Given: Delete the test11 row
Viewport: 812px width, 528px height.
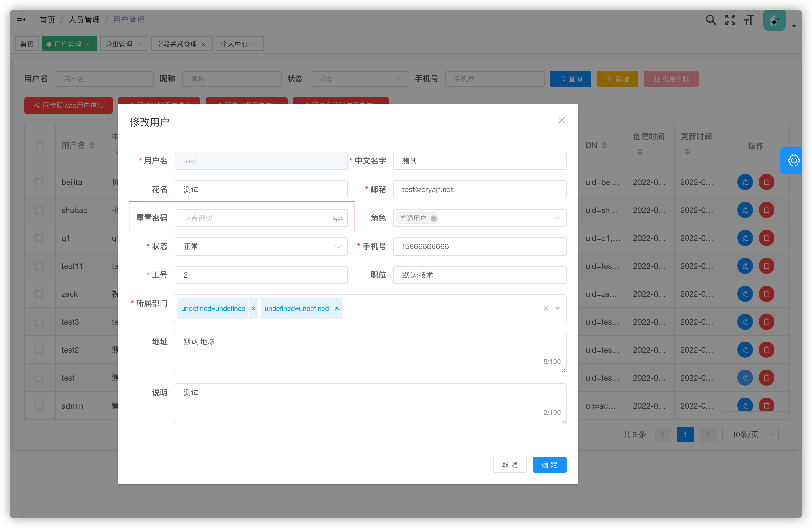Looking at the screenshot, I should pos(766,266).
